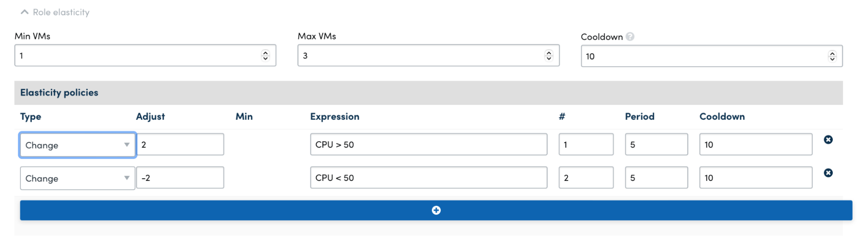
Task: Click the Adjust field containing 2
Action: 180,144
